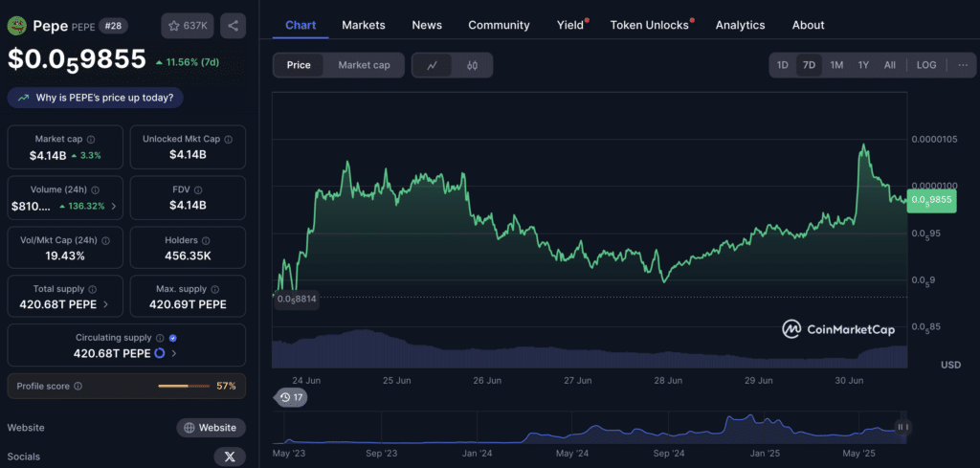The image size is (980, 468).
Task: Select the candlestick chart type icon
Action: point(473,65)
